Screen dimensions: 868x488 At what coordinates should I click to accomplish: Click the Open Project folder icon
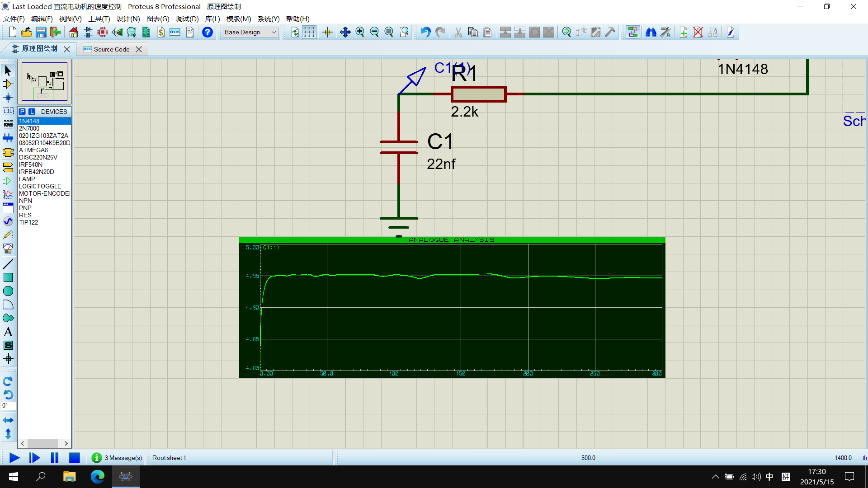pos(27,32)
